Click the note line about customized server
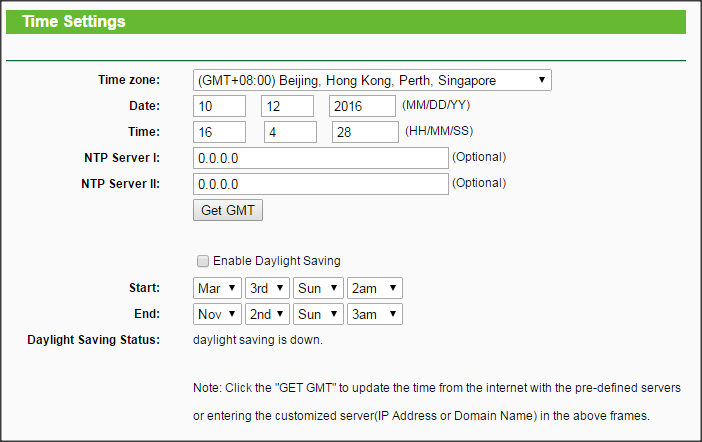The height and width of the screenshot is (442, 702). 421,416
